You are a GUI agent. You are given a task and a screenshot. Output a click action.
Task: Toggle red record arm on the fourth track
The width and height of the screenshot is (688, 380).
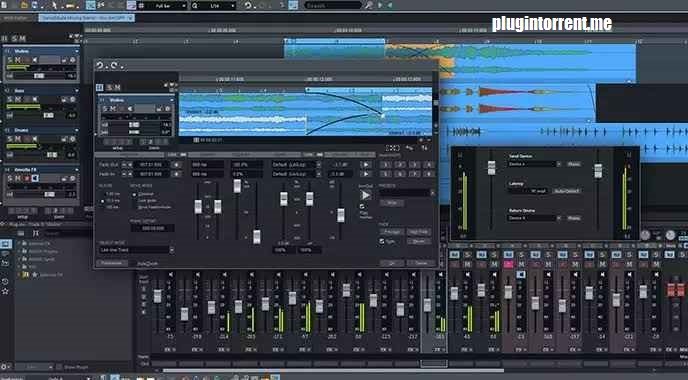(27, 178)
